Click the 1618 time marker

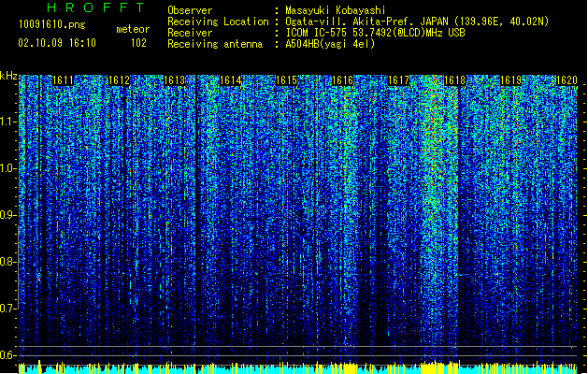point(454,80)
